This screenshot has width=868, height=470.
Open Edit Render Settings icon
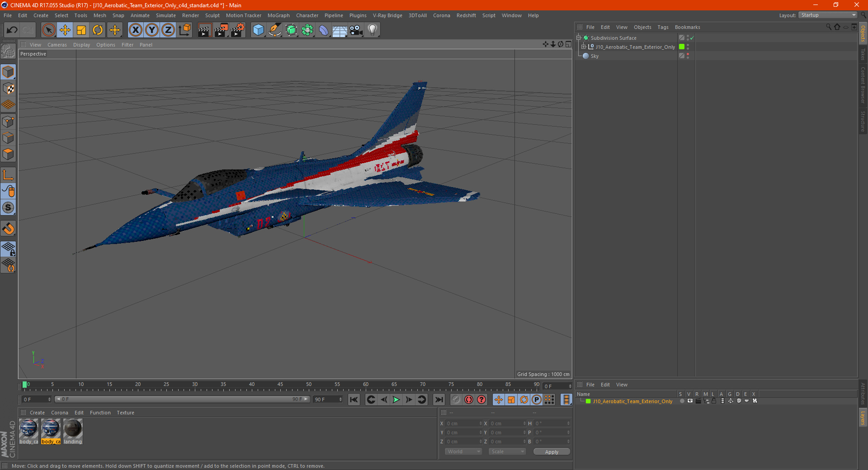point(238,30)
